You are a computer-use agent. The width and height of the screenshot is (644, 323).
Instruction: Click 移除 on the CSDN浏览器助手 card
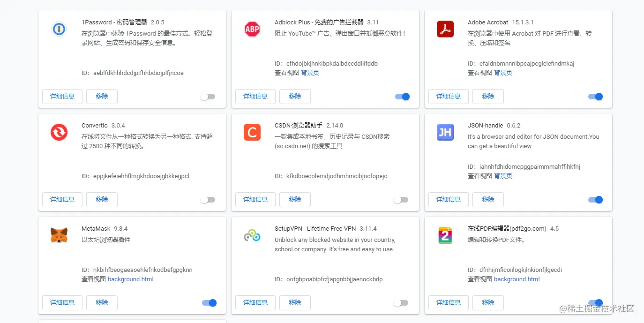295,199
